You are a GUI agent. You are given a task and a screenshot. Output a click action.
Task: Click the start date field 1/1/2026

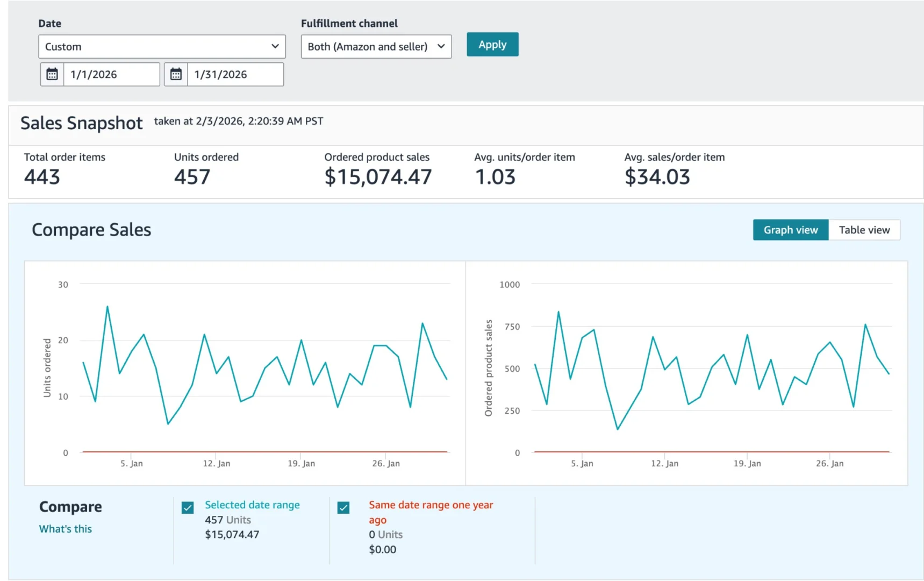tap(111, 74)
